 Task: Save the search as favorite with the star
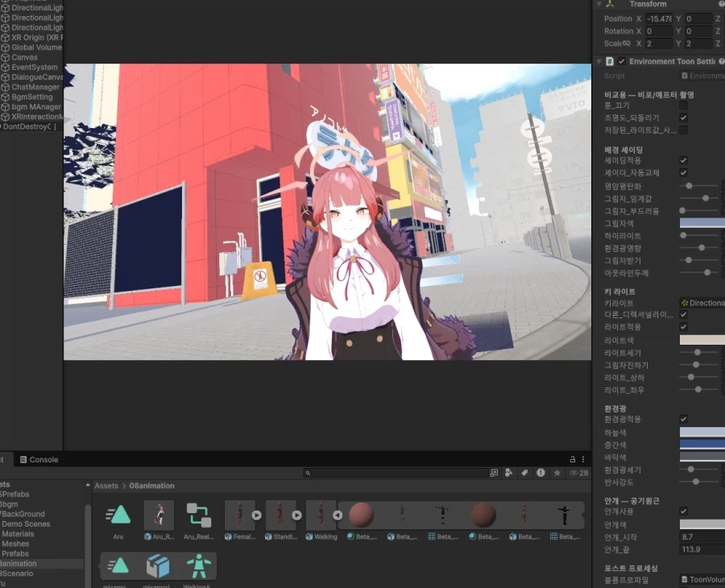(x=557, y=473)
